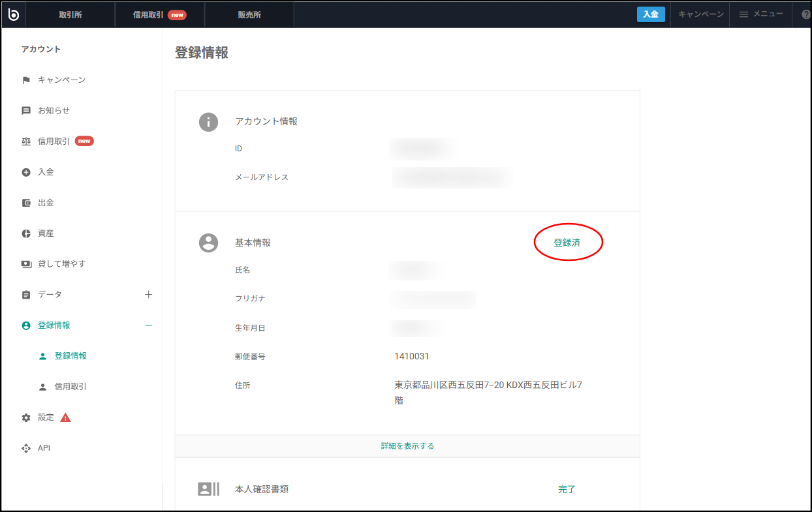Expand the データ section with plus sign

tap(148, 295)
